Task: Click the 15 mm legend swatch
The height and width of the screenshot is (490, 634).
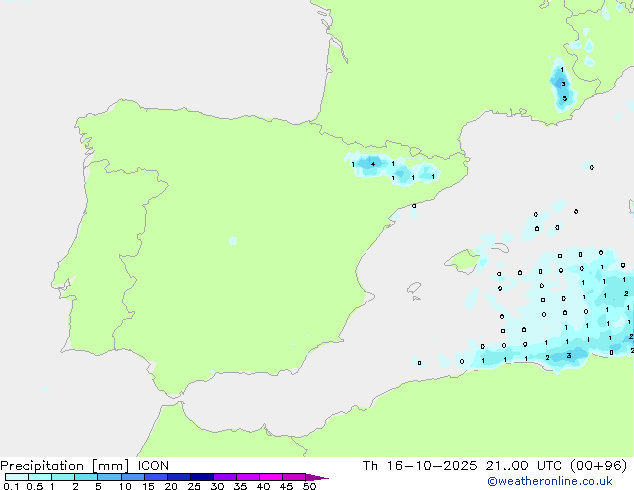Action: pyautogui.click(x=155, y=477)
